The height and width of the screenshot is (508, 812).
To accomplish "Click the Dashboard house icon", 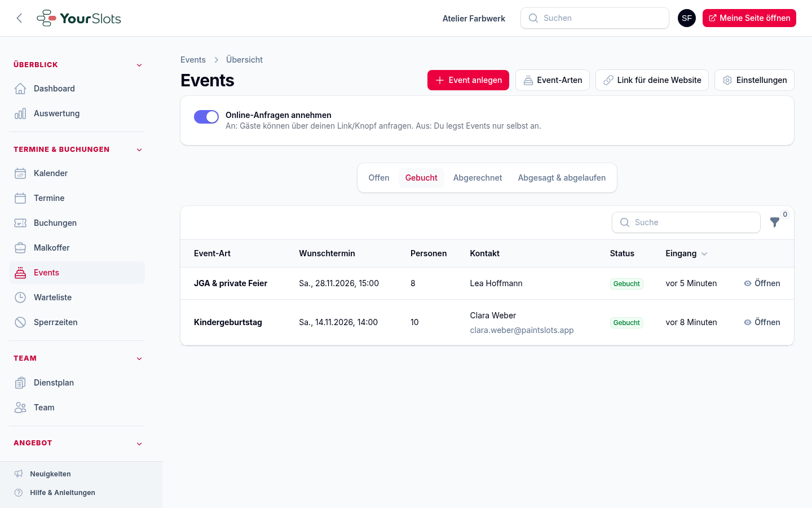I will (20, 89).
